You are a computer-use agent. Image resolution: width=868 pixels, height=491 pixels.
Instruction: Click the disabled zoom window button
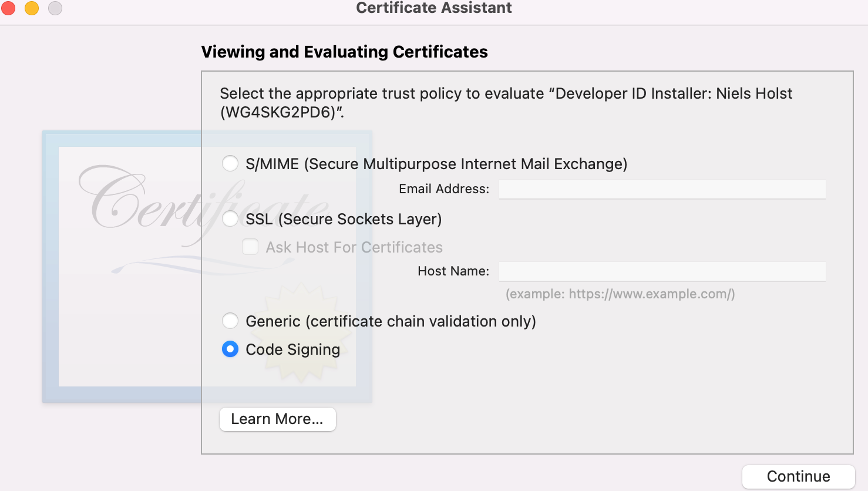(55, 8)
